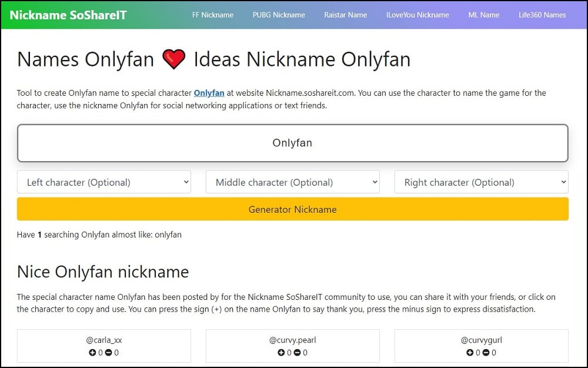This screenshot has height=368, width=588.
Task: Go to PUBG Nickname page
Action: [279, 15]
